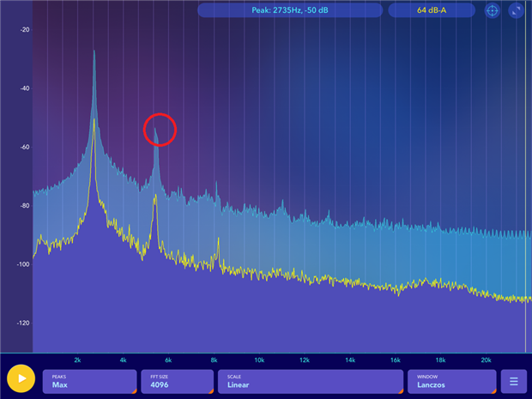The height and width of the screenshot is (399, 532).
Task: Open the crosshair target icon
Action: (492, 10)
